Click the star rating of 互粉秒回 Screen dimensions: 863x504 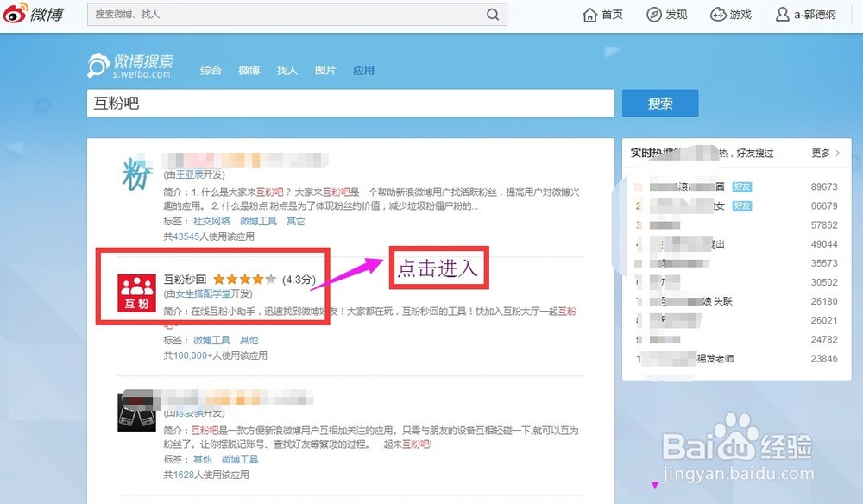coord(244,280)
